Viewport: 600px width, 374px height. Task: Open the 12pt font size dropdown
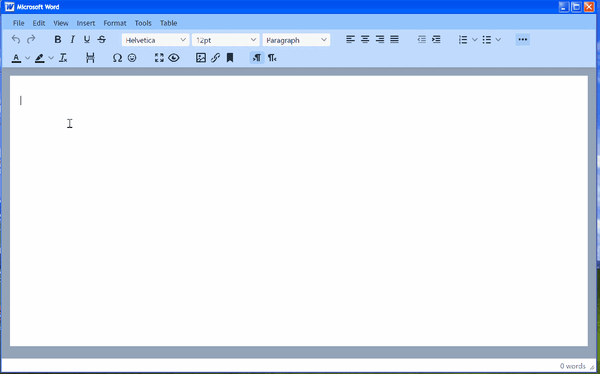[226, 40]
